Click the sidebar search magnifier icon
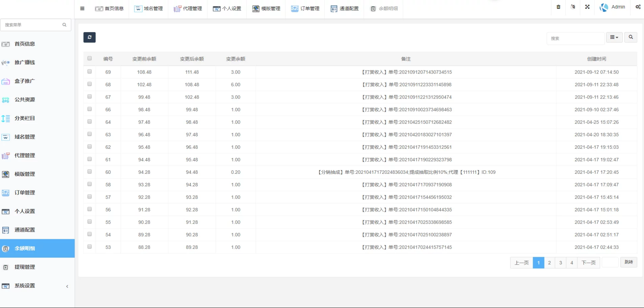644x308 pixels. [64, 25]
